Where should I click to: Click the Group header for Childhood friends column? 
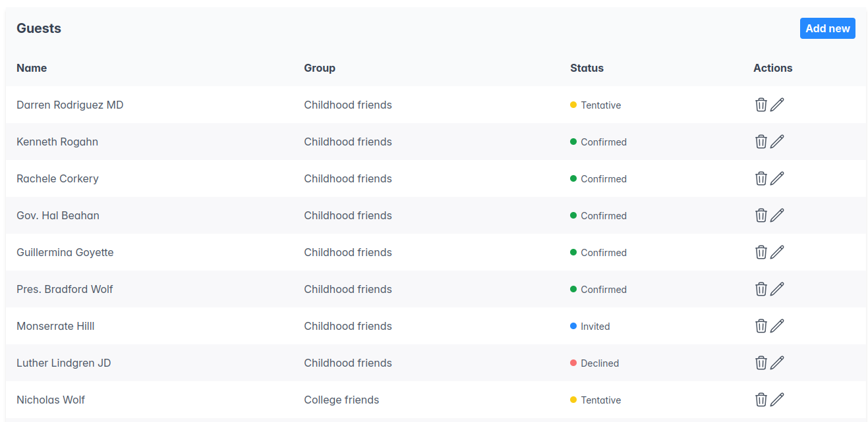click(x=319, y=68)
